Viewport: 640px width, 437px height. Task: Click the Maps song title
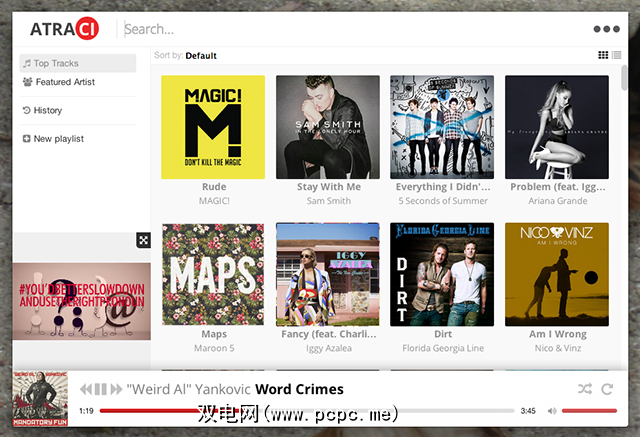[x=214, y=334]
